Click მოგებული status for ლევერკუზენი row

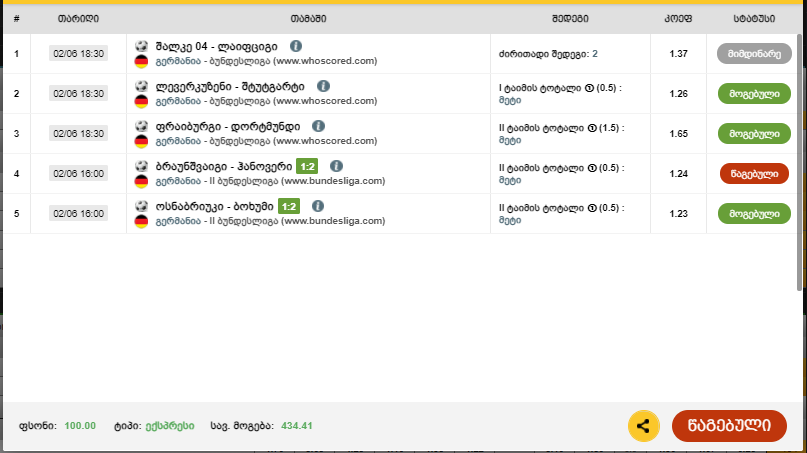754,94
